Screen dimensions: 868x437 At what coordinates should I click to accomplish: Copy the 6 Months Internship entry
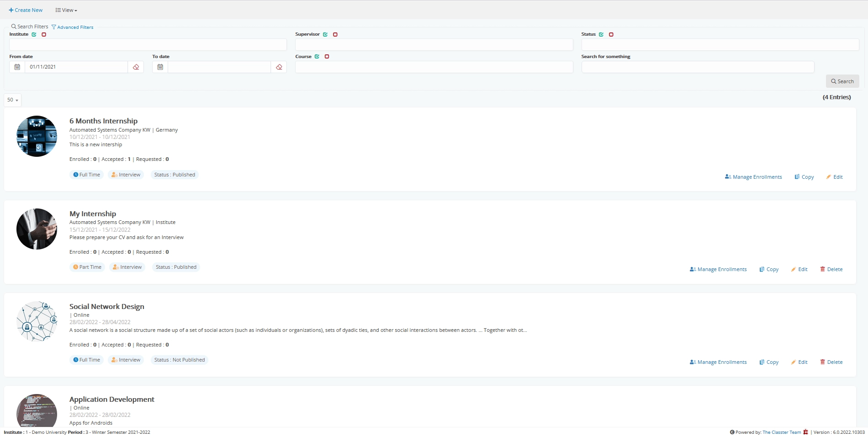tap(804, 177)
